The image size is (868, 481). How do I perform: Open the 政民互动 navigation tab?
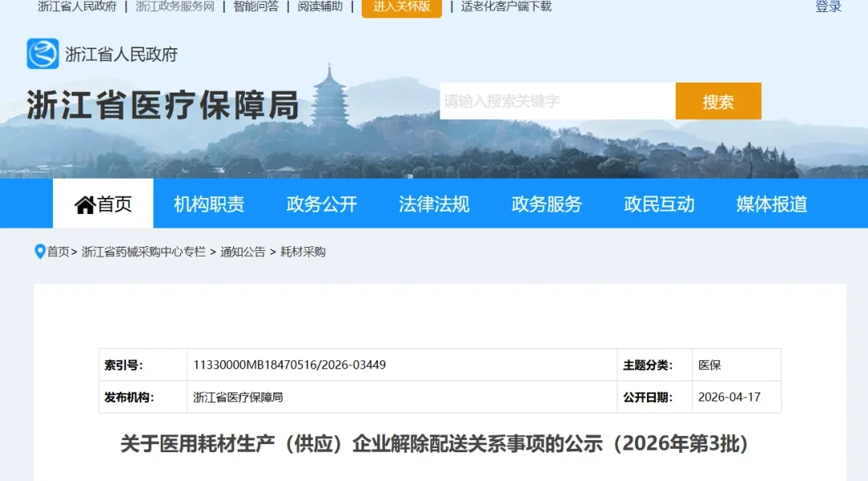659,204
